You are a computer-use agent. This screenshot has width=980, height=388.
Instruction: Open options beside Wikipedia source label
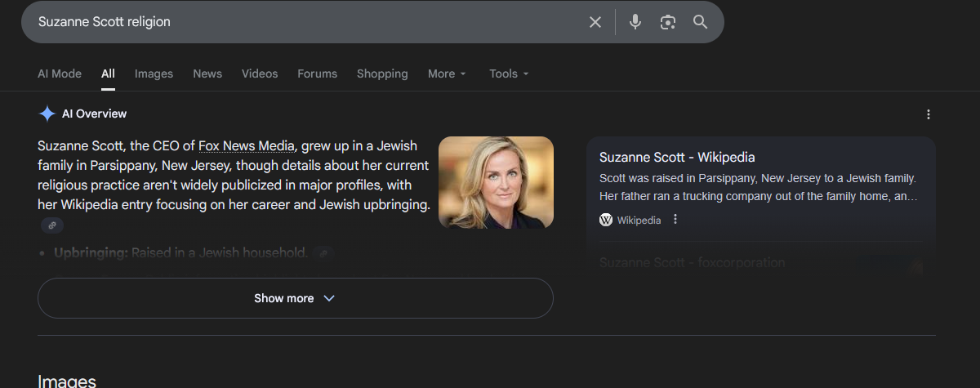(675, 220)
